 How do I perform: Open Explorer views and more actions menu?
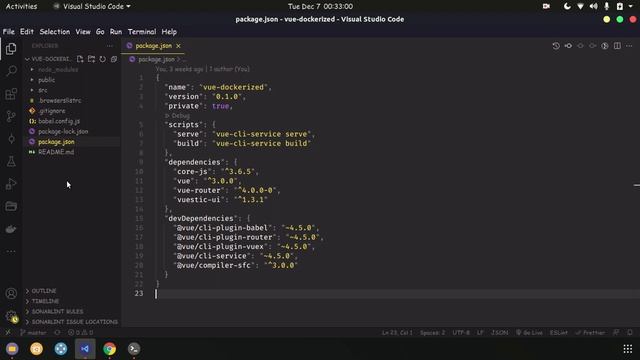pyautogui.click(x=110, y=46)
